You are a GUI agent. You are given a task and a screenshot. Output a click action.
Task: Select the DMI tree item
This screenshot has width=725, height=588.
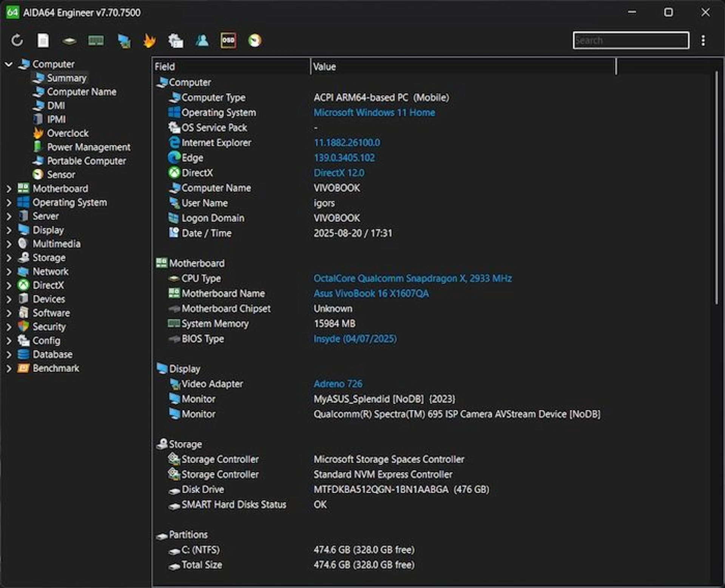(56, 106)
